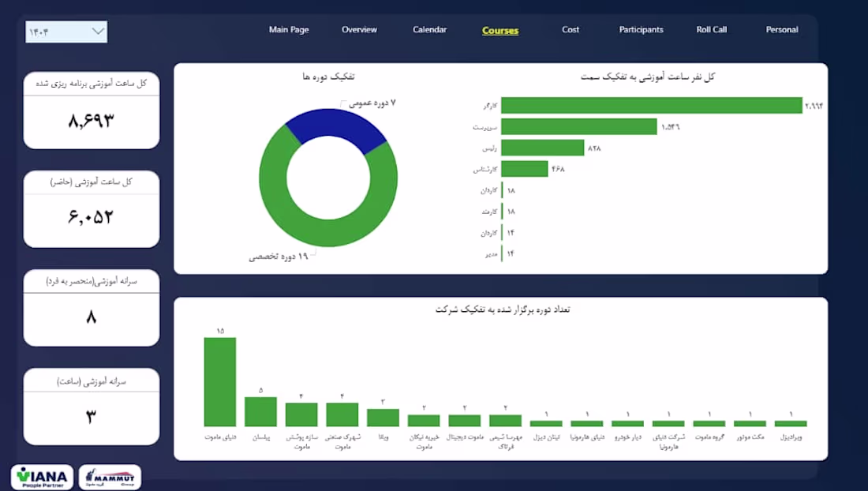
Task: Select the گروه ماموت column
Action: click(x=709, y=423)
